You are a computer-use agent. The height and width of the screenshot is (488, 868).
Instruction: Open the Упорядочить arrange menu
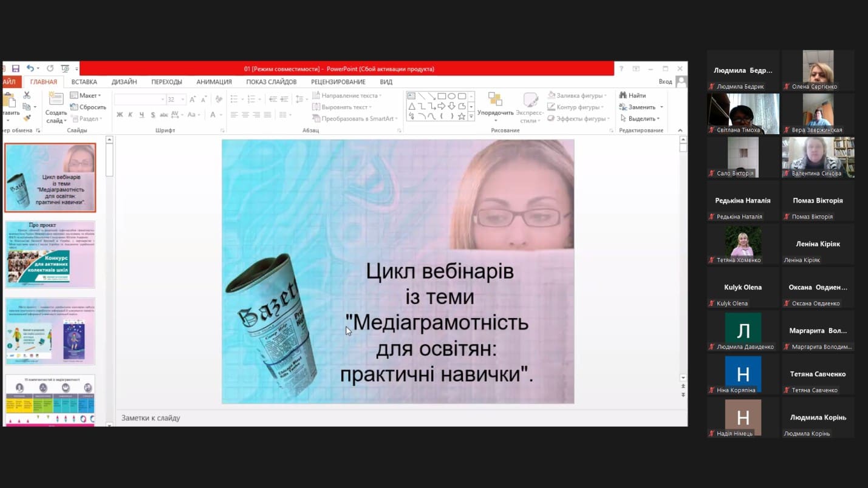[495, 107]
